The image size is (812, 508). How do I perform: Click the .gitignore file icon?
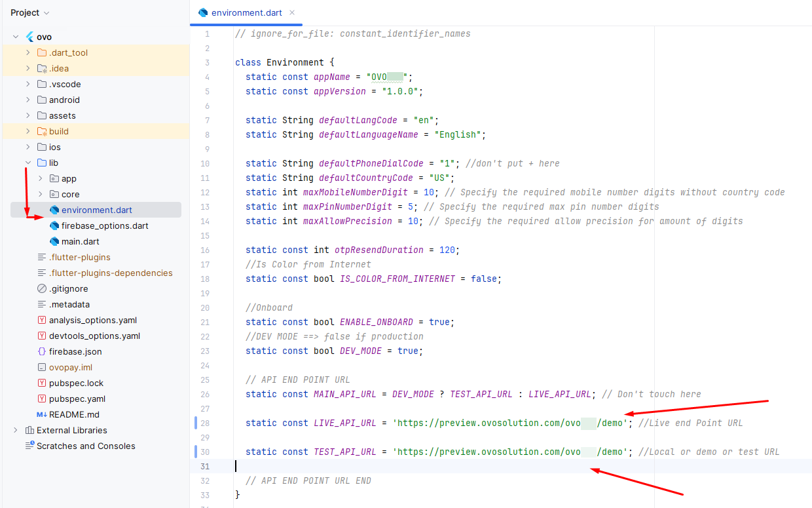(42, 289)
